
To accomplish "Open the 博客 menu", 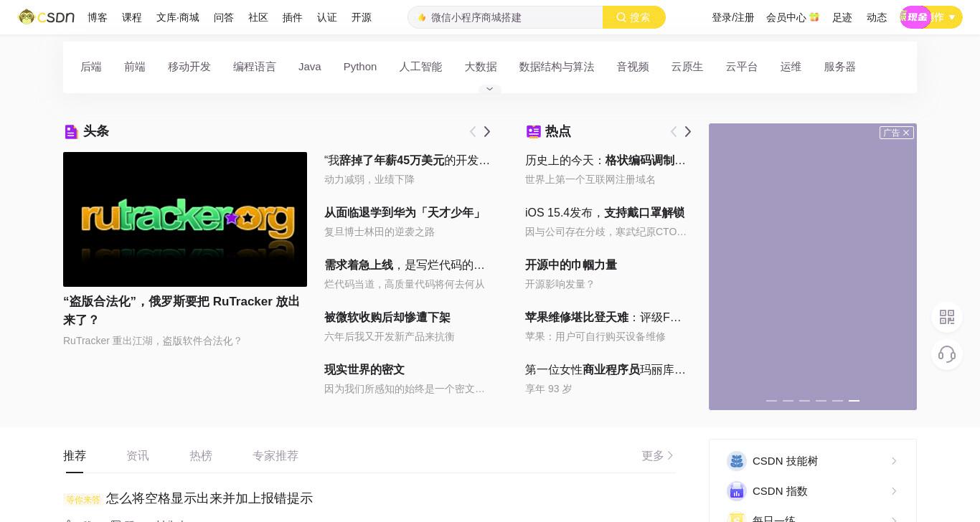I will click(x=98, y=17).
